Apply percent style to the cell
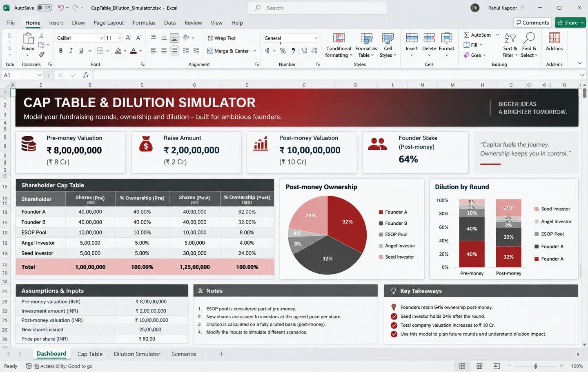Image resolution: width=588 pixels, height=372 pixels. click(283, 51)
